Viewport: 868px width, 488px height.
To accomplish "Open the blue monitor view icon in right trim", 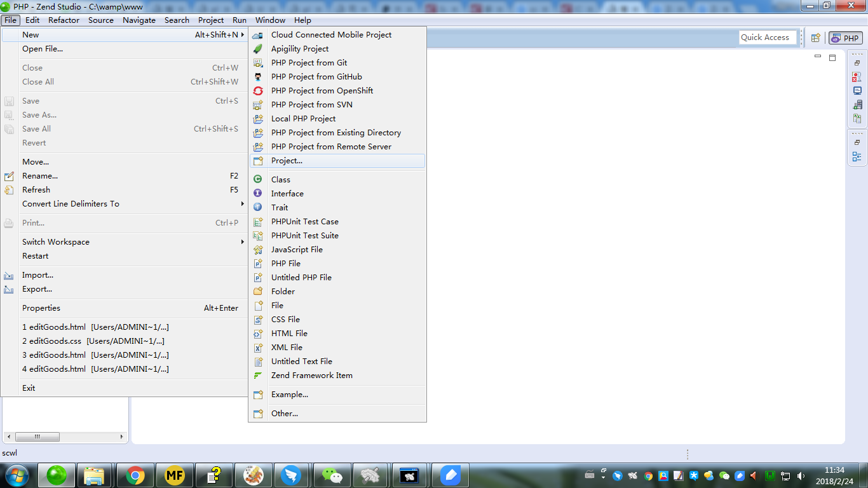I will tap(857, 91).
